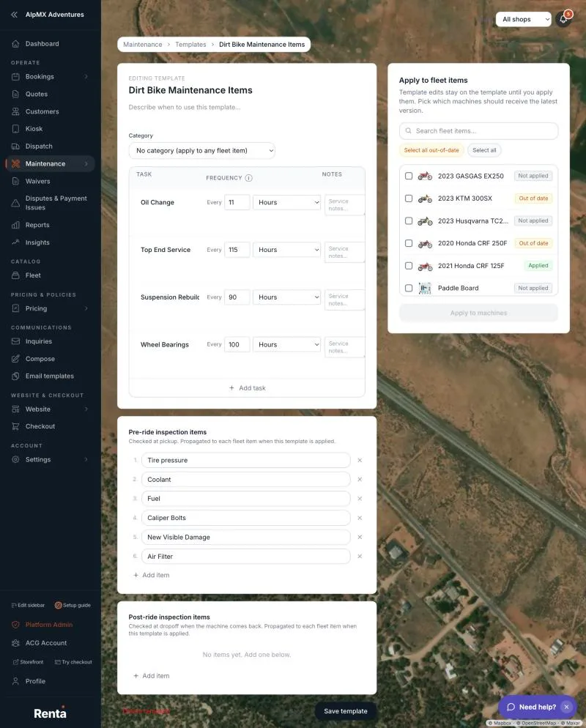
Task: Click Select all out-of-date
Action: tap(431, 150)
